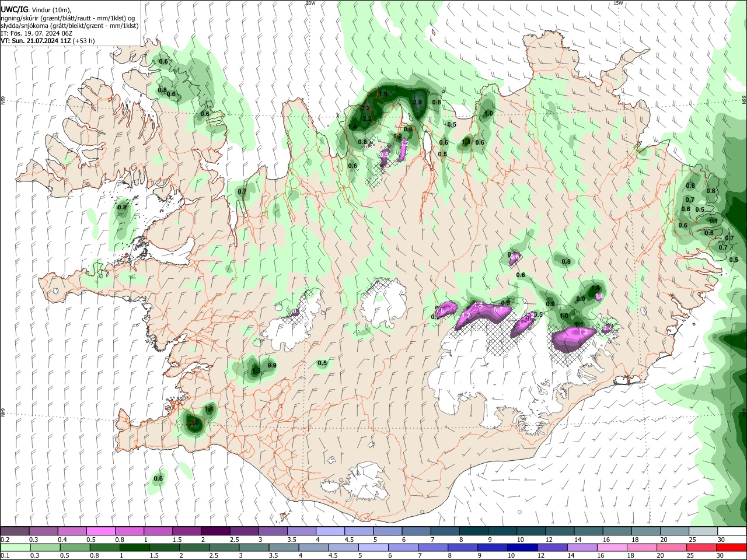Click the violet swatch between 12 and 14
This screenshot has height=560, width=747.
click(x=552, y=548)
